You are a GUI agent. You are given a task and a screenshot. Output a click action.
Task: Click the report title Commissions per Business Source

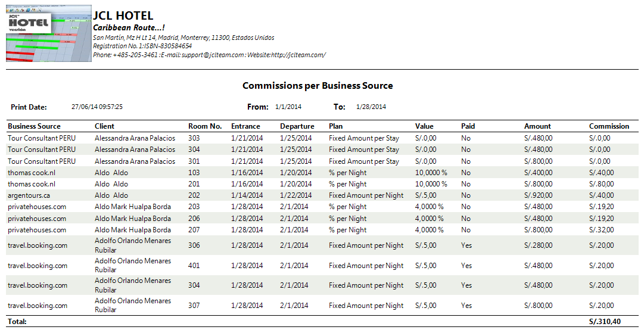(318, 86)
